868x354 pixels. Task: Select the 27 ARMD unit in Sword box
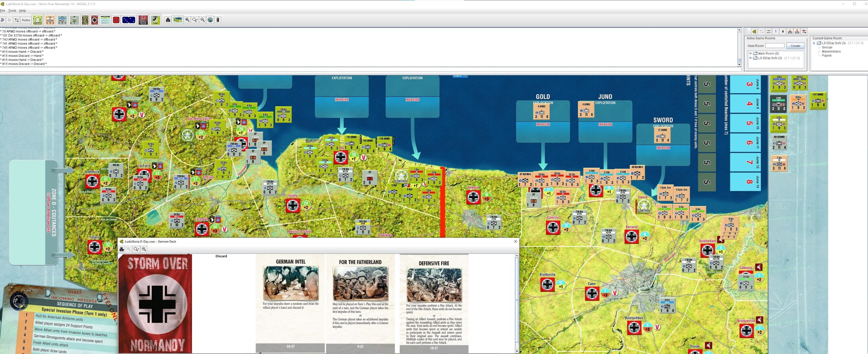point(662,135)
